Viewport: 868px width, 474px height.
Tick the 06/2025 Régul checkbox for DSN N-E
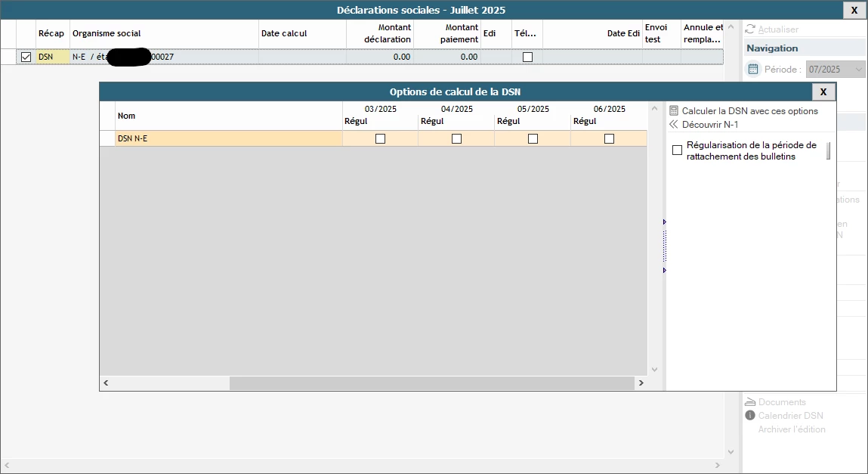pyautogui.click(x=610, y=138)
